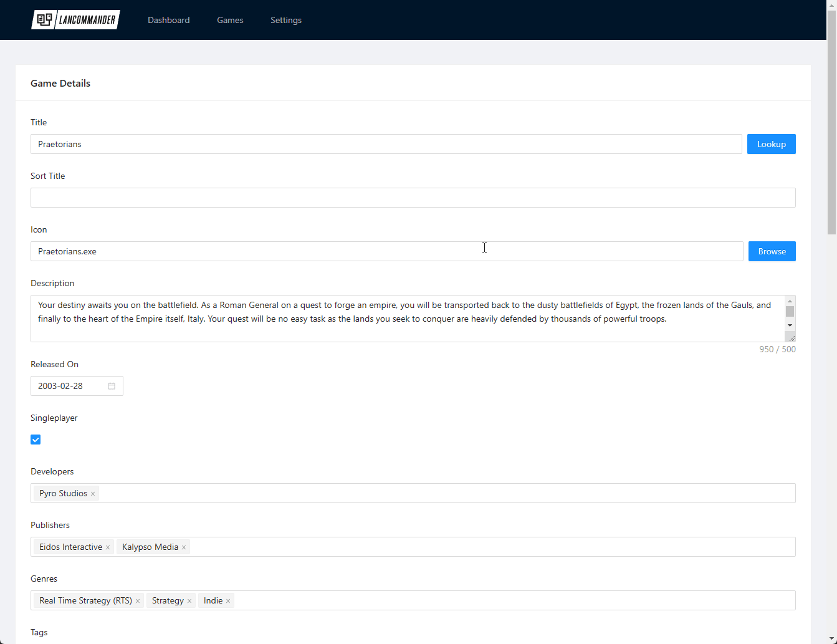The width and height of the screenshot is (837, 644).
Task: Remove the Indie genre tag
Action: coord(228,601)
